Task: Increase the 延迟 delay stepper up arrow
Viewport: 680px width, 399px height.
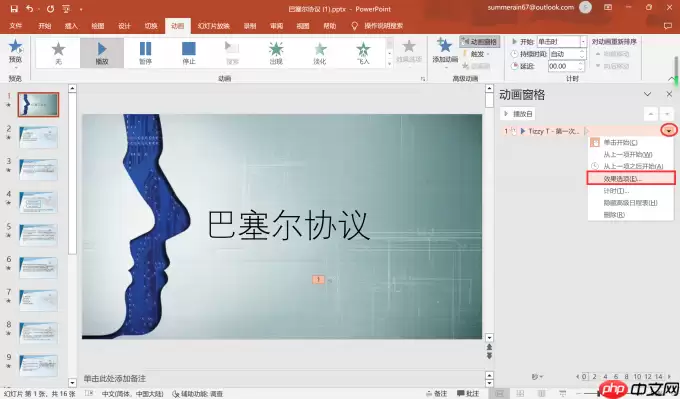Action: [x=581, y=64]
